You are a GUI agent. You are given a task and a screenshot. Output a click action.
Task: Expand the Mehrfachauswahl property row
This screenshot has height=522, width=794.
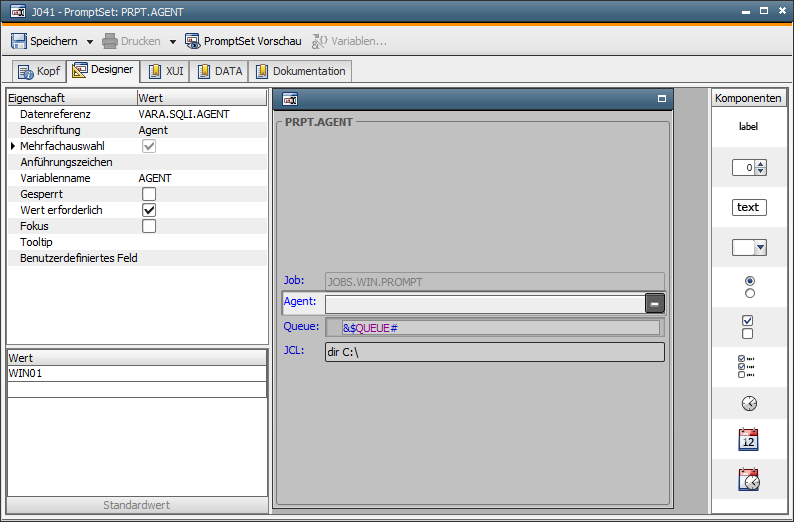point(12,146)
